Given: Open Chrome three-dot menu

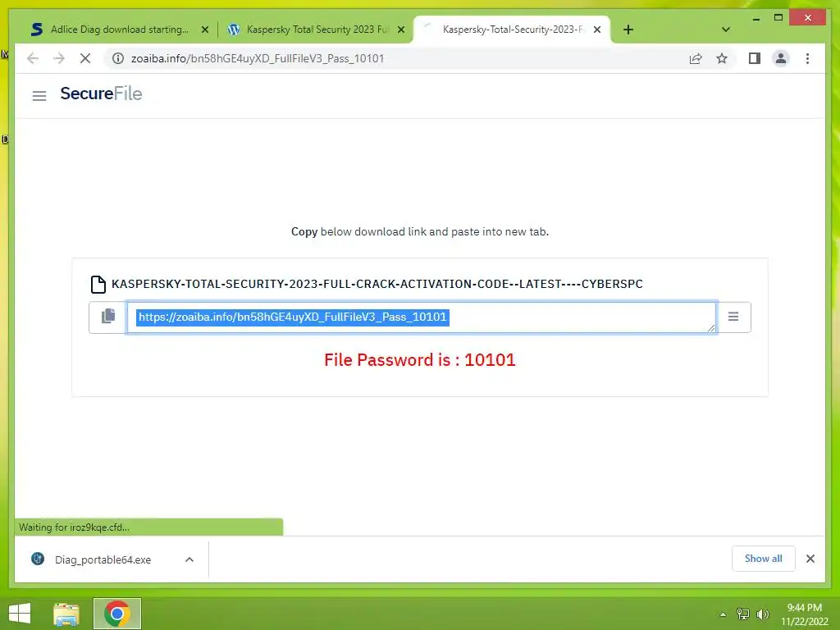Looking at the screenshot, I should tap(807, 58).
